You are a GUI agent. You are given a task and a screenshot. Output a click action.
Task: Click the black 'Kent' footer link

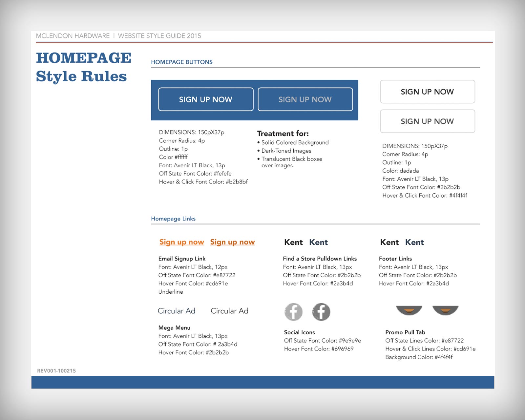click(389, 242)
